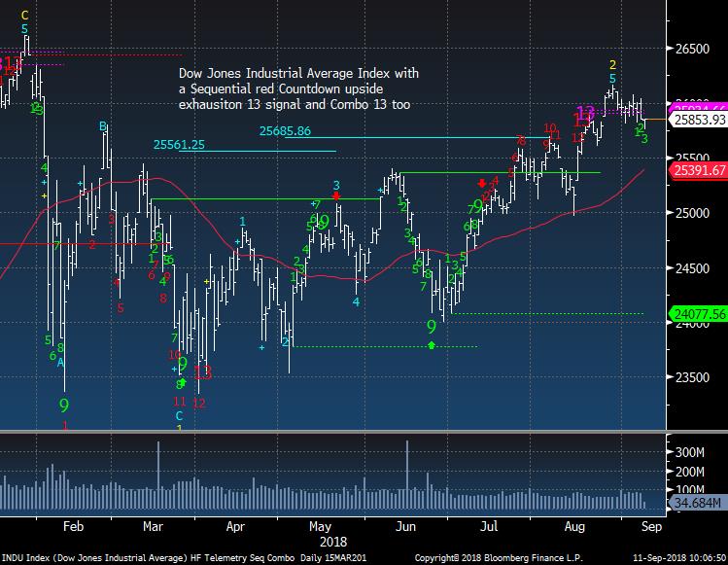Click the cyan level label 25685.86
The height and width of the screenshot is (565, 728).
tap(285, 131)
